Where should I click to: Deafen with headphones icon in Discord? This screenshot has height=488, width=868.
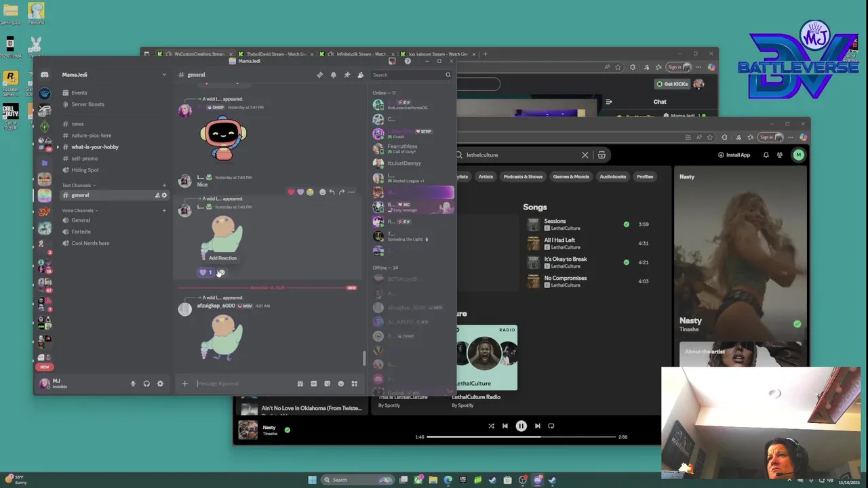[x=146, y=384]
